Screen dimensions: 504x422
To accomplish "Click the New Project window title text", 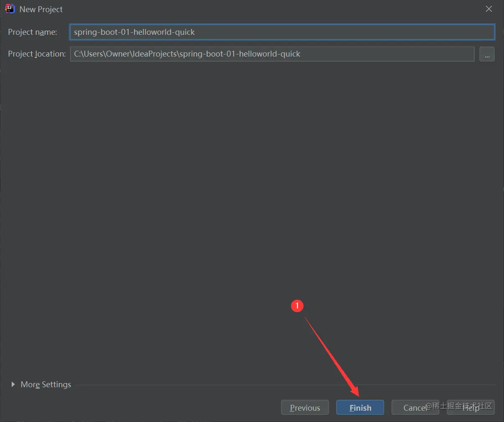I will pos(41,9).
